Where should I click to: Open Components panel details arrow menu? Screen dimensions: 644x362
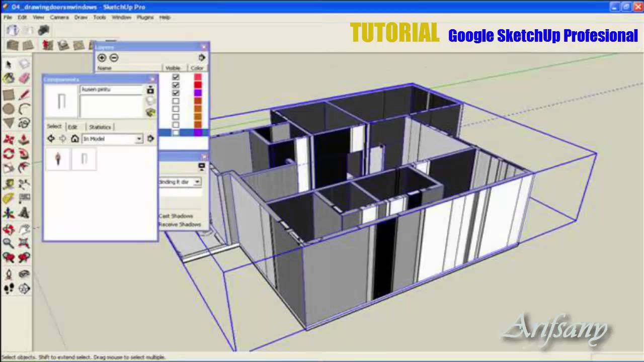(150, 139)
